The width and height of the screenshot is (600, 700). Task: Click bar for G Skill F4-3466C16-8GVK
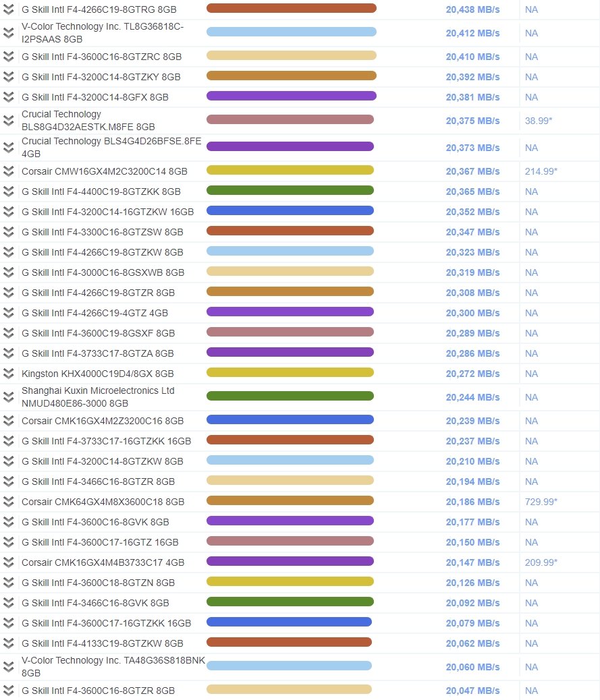290,602
